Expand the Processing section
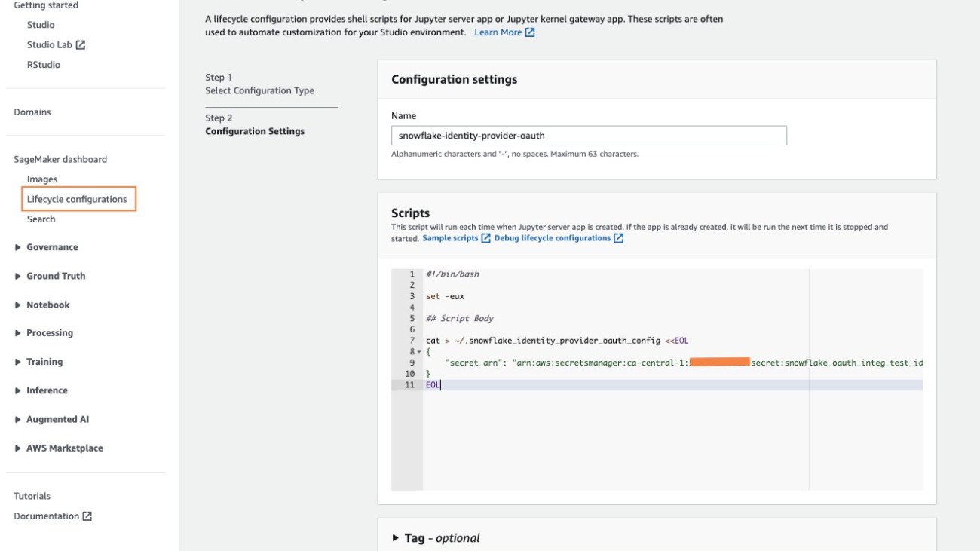980x551 pixels. [x=18, y=333]
